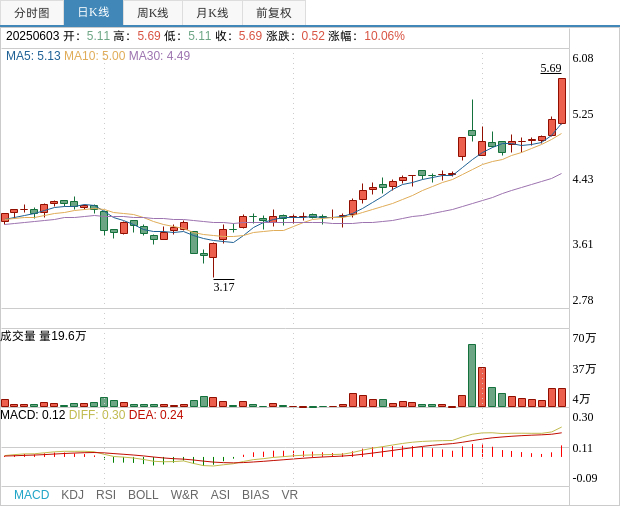Viewport: 620px width, 506px height.
Task: Click the 涨幅 10.06% value
Action: (x=384, y=36)
